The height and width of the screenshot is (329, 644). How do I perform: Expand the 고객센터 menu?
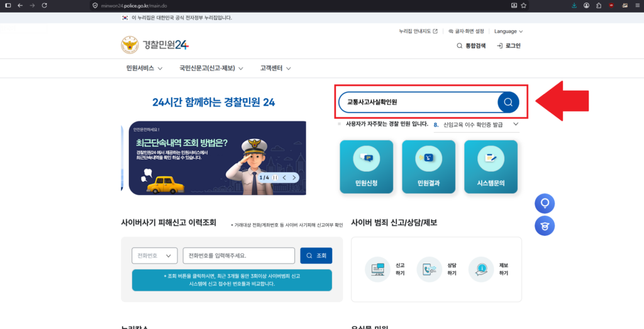[275, 68]
